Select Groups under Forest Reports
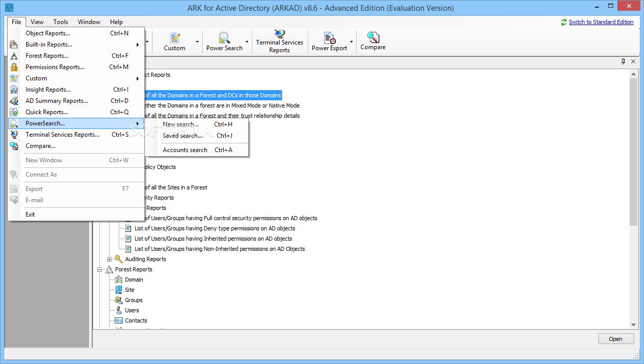644x364 pixels. (x=134, y=300)
